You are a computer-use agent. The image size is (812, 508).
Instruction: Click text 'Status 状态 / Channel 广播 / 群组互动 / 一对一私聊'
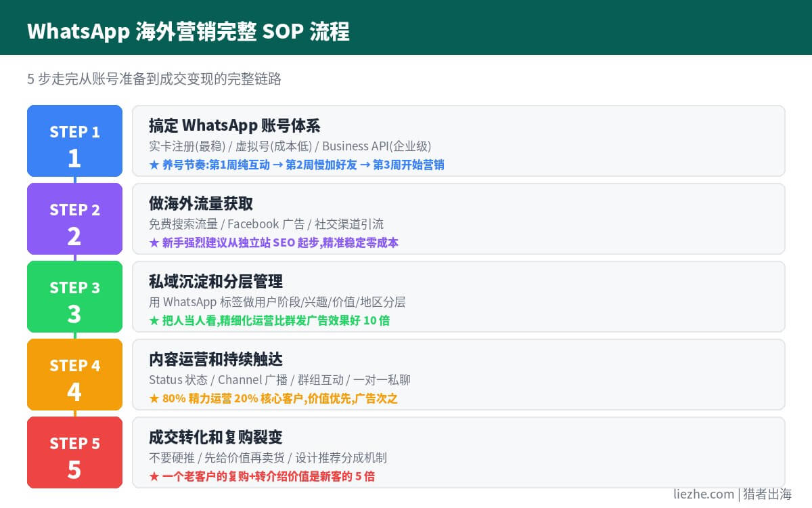pyautogui.click(x=279, y=380)
